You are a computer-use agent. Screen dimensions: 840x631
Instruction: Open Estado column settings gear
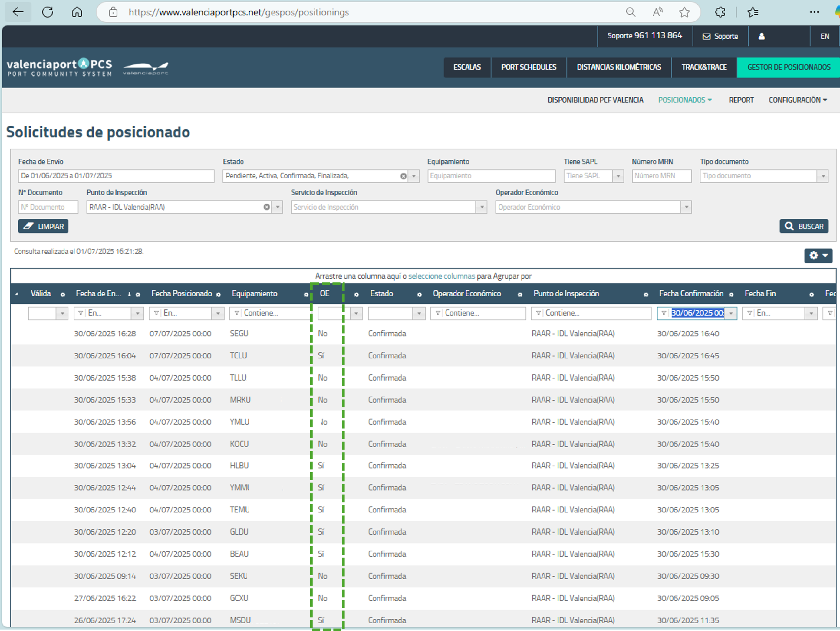[x=419, y=294]
